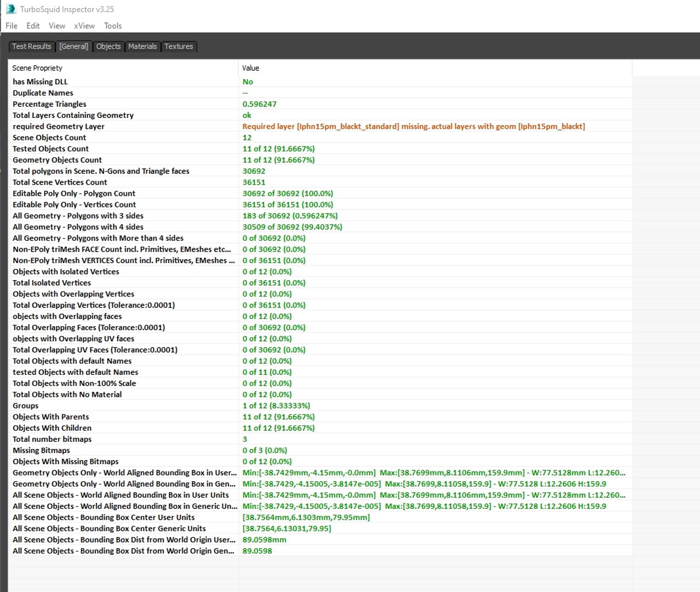This screenshot has width=700, height=592.
Task: Click the 0 of 3 (0.0%) missing bitmaps value
Action: 265,451
